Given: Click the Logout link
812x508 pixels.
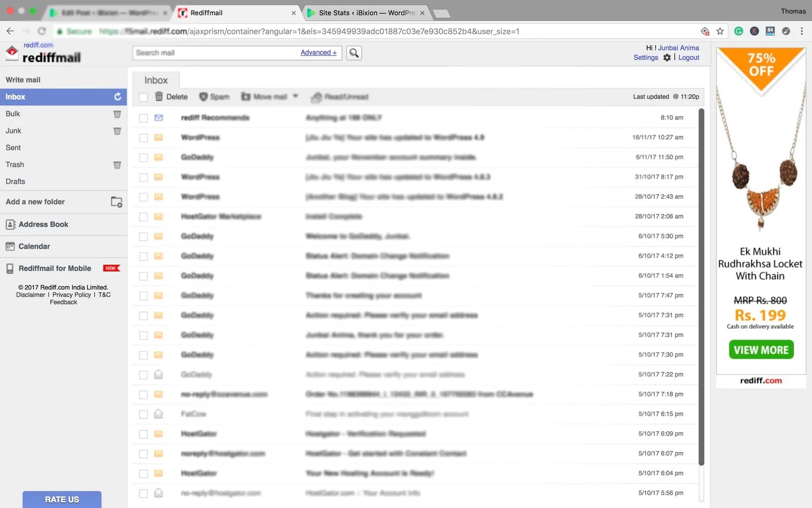Looking at the screenshot, I should tap(689, 57).
